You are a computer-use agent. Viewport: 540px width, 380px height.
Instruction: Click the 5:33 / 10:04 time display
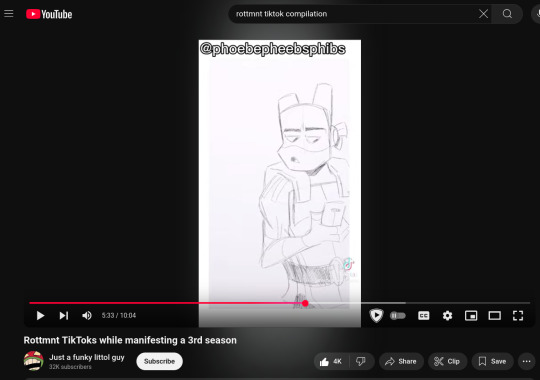point(119,316)
